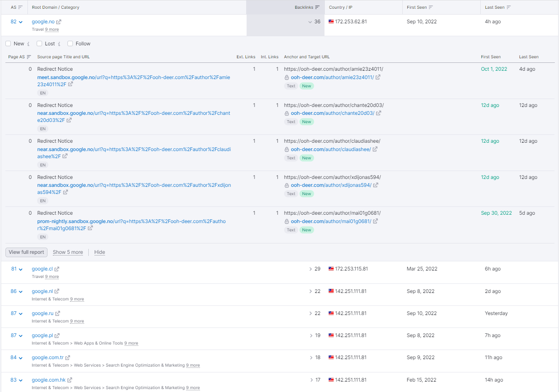Open external icon next to ooh-deer.com/author/claudiashee/ target
559x392 pixels.
(375, 149)
